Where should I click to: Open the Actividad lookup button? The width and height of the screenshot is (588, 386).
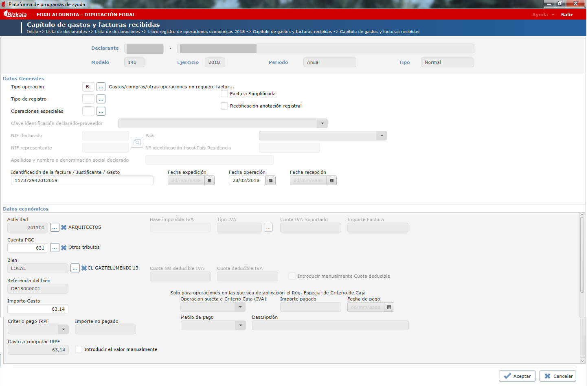[55, 228]
